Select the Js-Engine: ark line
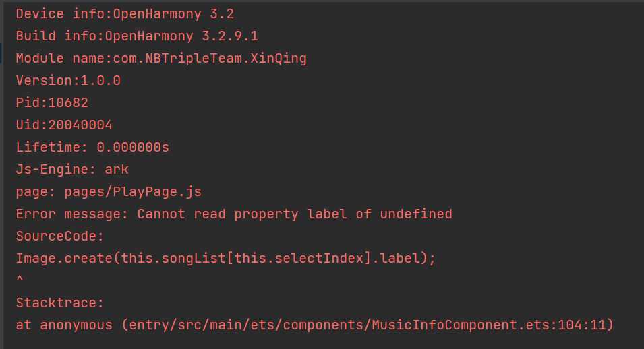Image resolution: width=644 pixels, height=349 pixels. pyautogui.click(x=72, y=169)
